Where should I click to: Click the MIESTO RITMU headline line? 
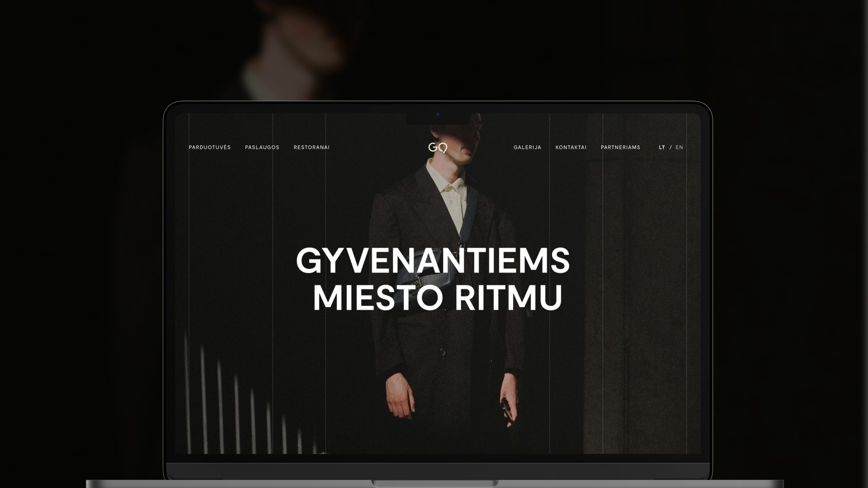437,297
